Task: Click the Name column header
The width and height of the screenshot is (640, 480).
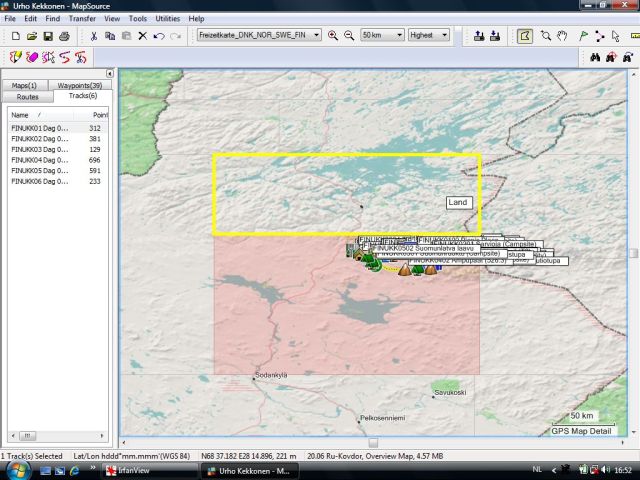Action: (21, 116)
